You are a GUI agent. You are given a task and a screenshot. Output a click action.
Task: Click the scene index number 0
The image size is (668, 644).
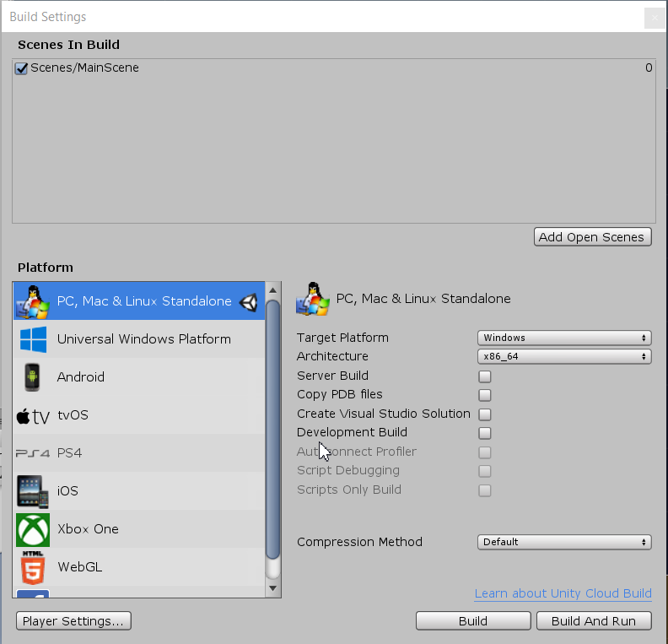649,68
